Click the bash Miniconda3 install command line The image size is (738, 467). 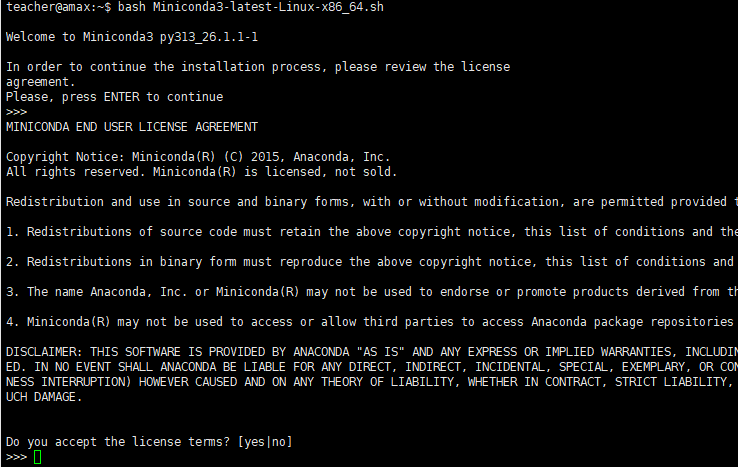point(250,8)
